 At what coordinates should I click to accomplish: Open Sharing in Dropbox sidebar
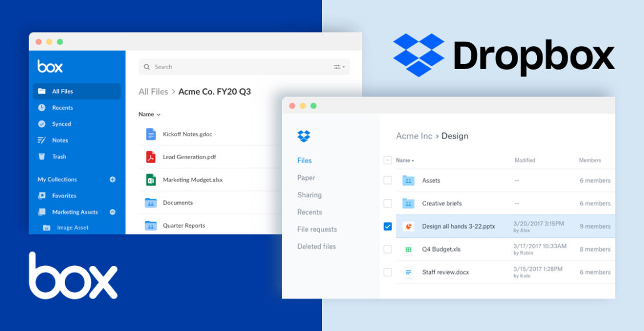coord(309,195)
